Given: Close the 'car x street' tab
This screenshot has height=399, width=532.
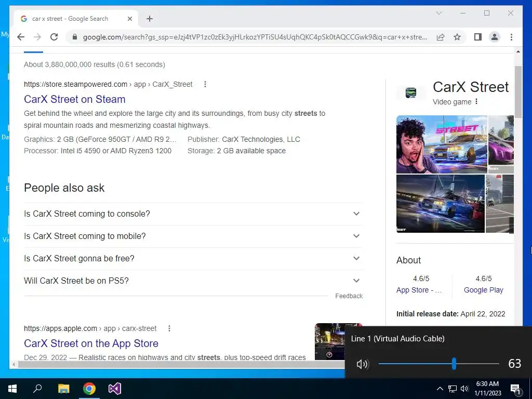Looking at the screenshot, I should pos(129,19).
